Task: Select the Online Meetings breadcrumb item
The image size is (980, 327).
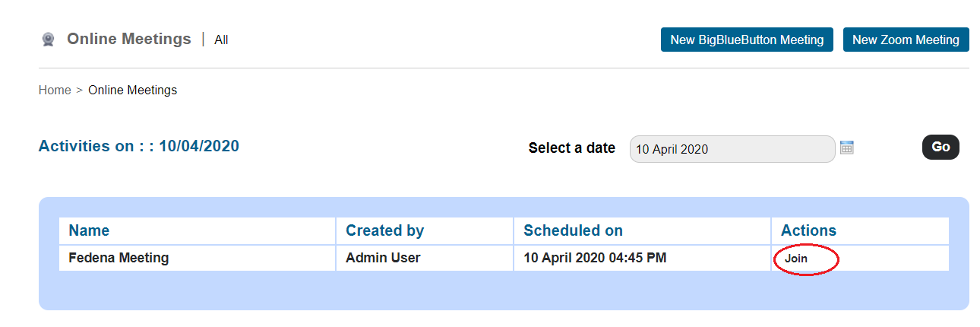Action: pyautogui.click(x=132, y=90)
